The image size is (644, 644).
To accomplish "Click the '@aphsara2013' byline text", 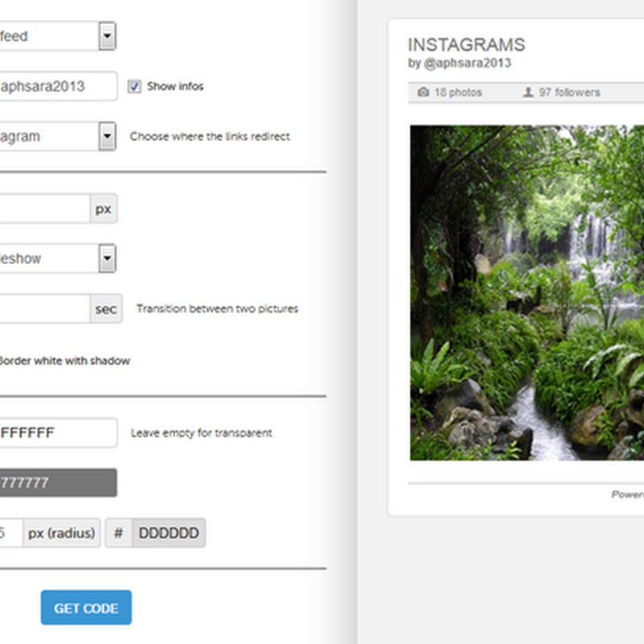I will 468,63.
